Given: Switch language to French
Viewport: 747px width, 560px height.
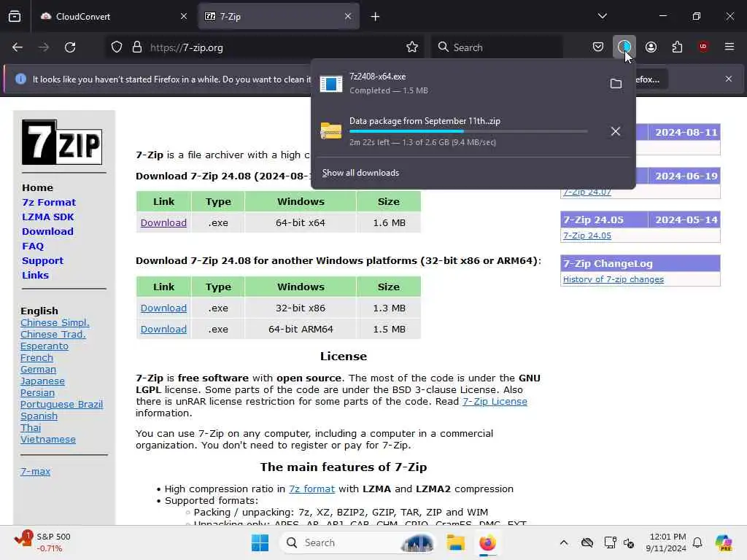Looking at the screenshot, I should 36,357.
